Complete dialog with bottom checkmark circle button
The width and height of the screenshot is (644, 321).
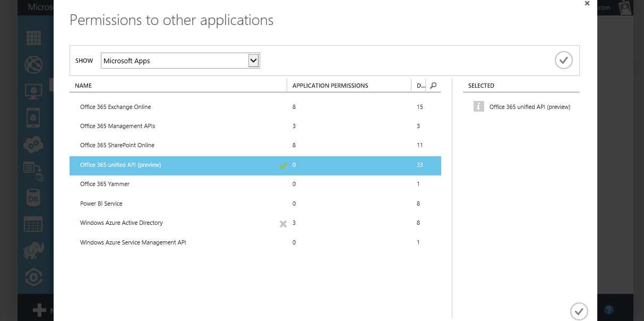tap(579, 311)
